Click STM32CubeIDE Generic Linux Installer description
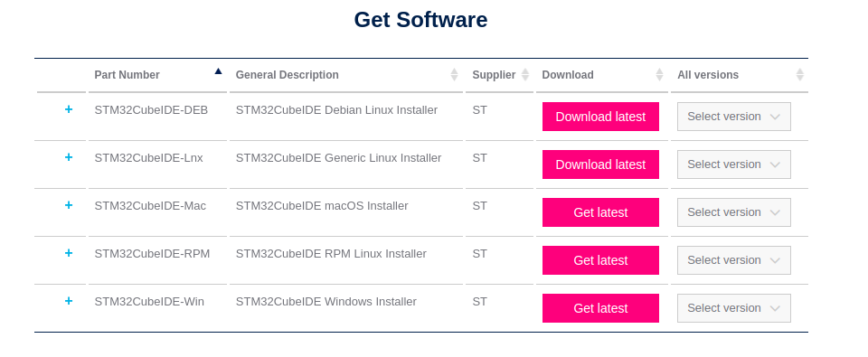868x357 pixels. pos(339,158)
